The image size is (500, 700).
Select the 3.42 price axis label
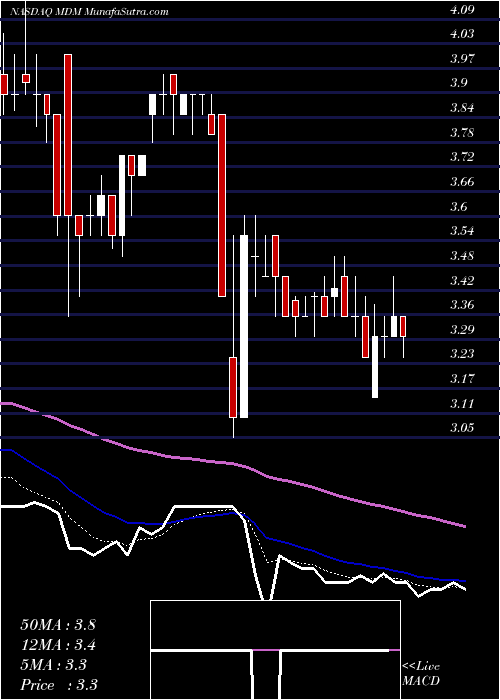tap(461, 281)
